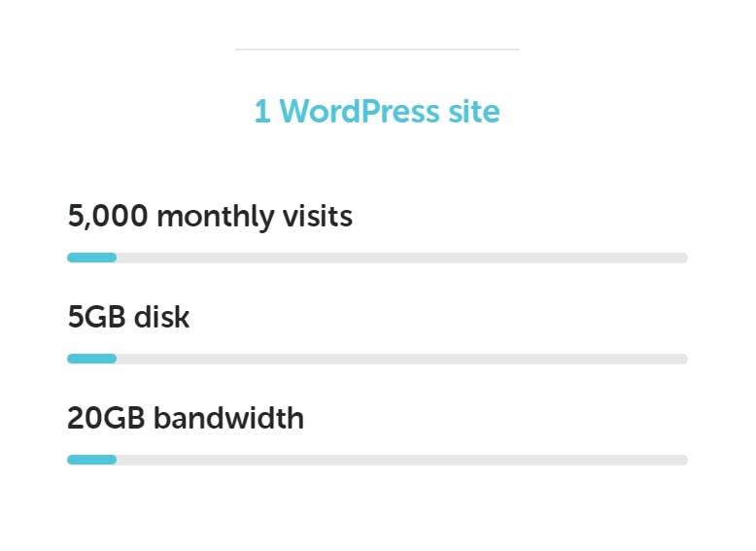This screenshot has width=756, height=551.
Task: Click the word 'bandwidth' in the last label
Action: pyautogui.click(x=229, y=418)
